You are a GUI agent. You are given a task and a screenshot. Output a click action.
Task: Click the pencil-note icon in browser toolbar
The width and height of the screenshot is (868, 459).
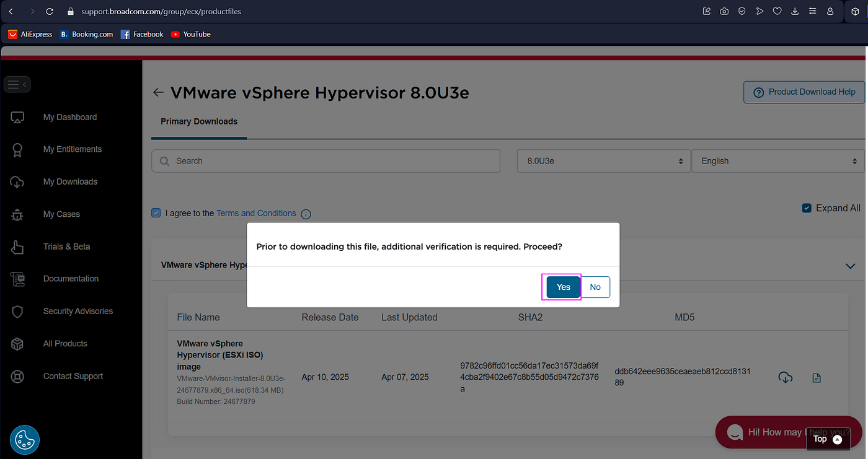[x=707, y=11]
